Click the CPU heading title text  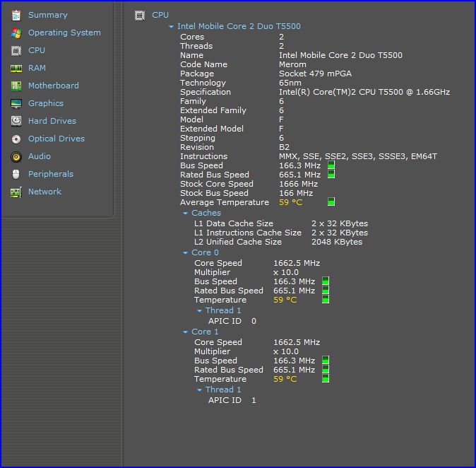[160, 15]
